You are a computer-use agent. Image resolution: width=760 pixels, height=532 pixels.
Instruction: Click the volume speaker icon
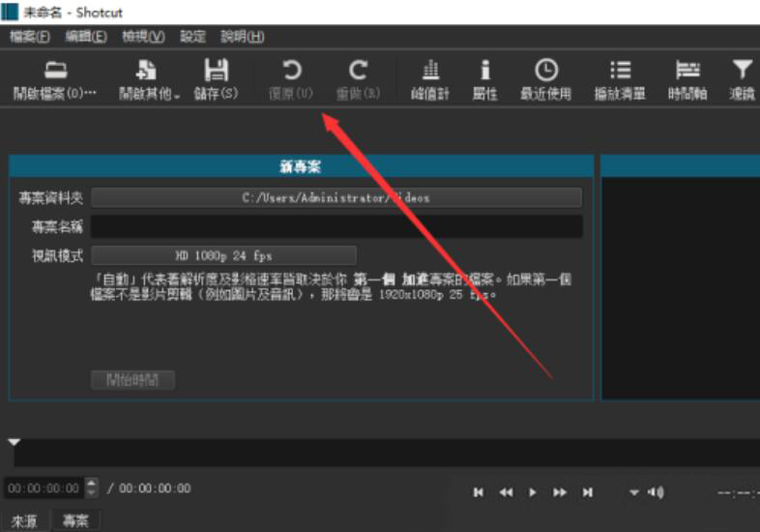[656, 492]
